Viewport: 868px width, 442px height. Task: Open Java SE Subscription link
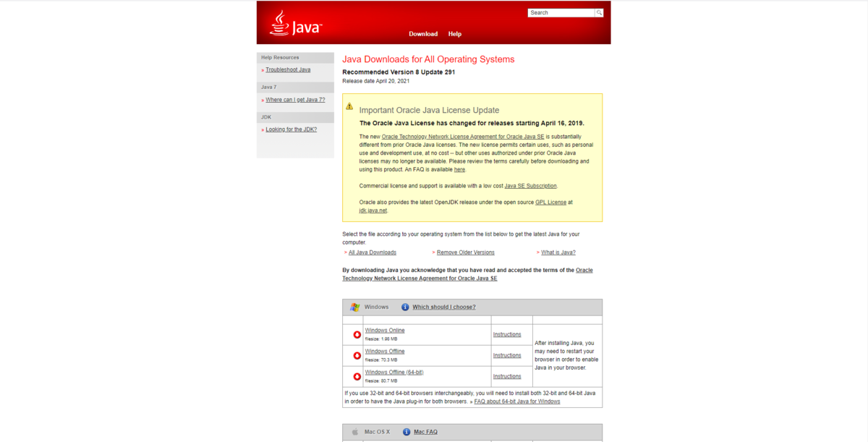point(531,186)
